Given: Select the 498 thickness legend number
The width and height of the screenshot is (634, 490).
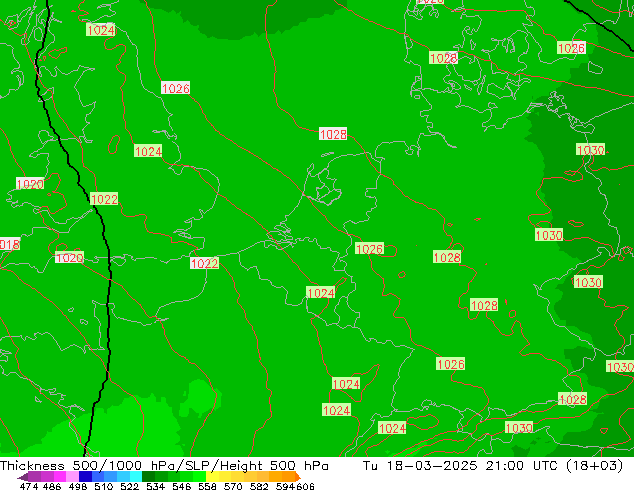Looking at the screenshot, I should (77, 486).
